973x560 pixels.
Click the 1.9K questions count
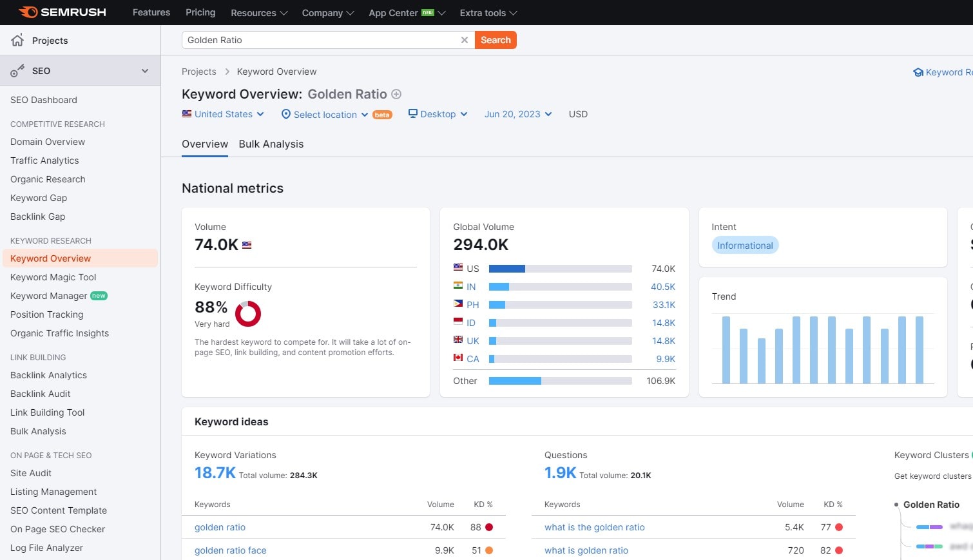tap(561, 473)
